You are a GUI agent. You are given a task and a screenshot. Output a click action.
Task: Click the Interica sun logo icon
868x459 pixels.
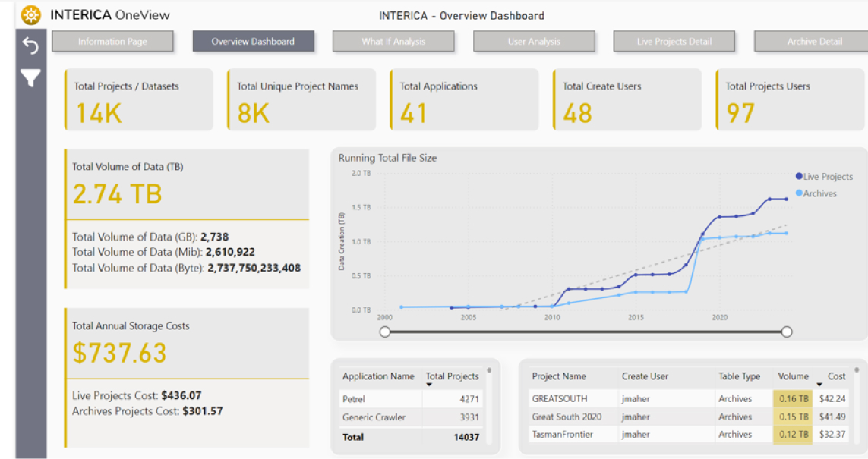(31, 14)
